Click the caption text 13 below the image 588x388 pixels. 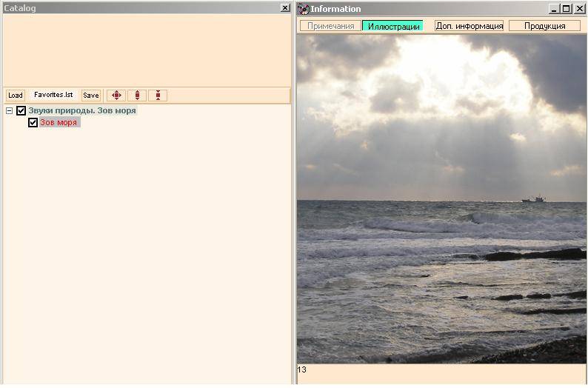[301, 369]
